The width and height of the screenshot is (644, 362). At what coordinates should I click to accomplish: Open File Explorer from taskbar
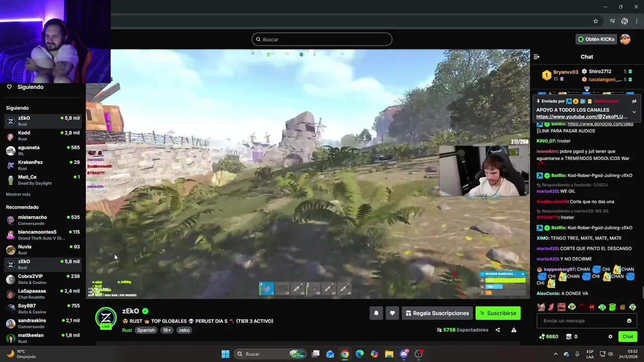coord(389,354)
